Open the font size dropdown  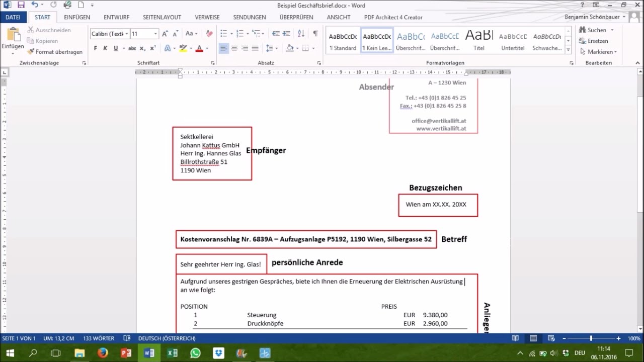point(155,34)
